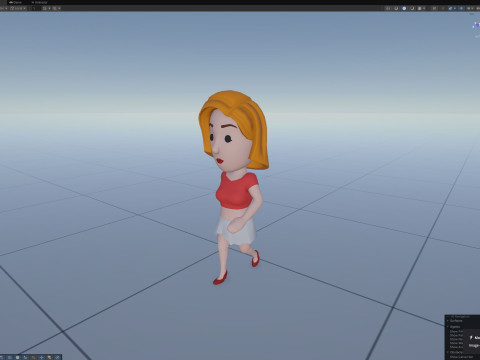Collapse the Surfaces section in AI Navigation overlay
The image size is (480, 360).
click(448, 321)
